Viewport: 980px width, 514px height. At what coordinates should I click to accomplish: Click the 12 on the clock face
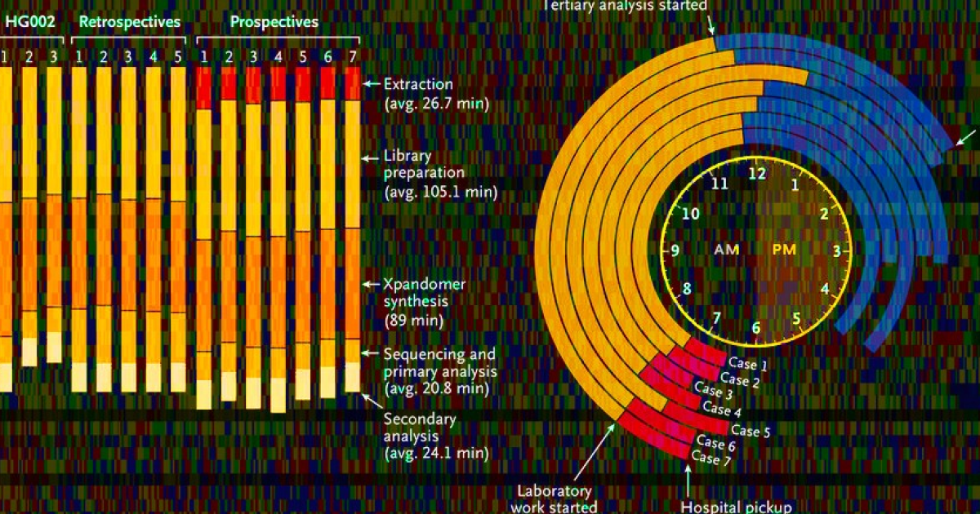(x=758, y=174)
